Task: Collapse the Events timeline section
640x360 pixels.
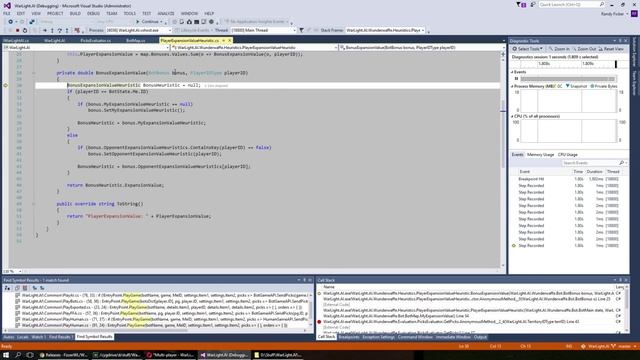Action: click(513, 72)
